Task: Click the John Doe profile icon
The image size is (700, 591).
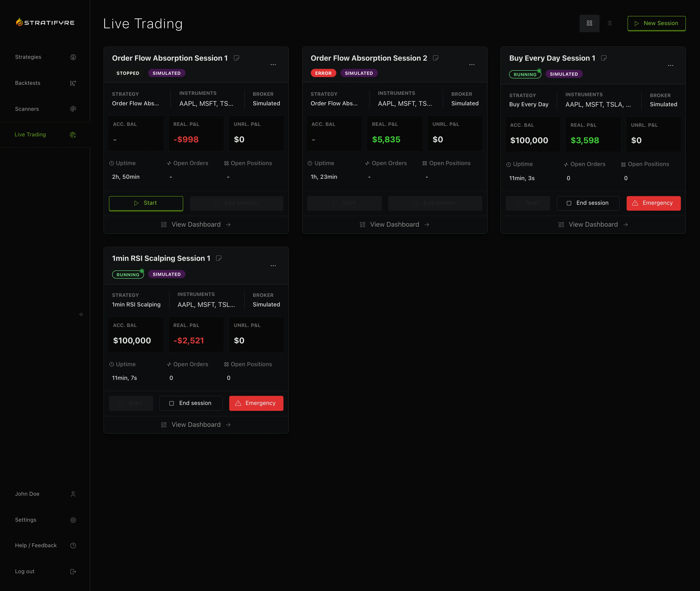Action: coord(73,494)
